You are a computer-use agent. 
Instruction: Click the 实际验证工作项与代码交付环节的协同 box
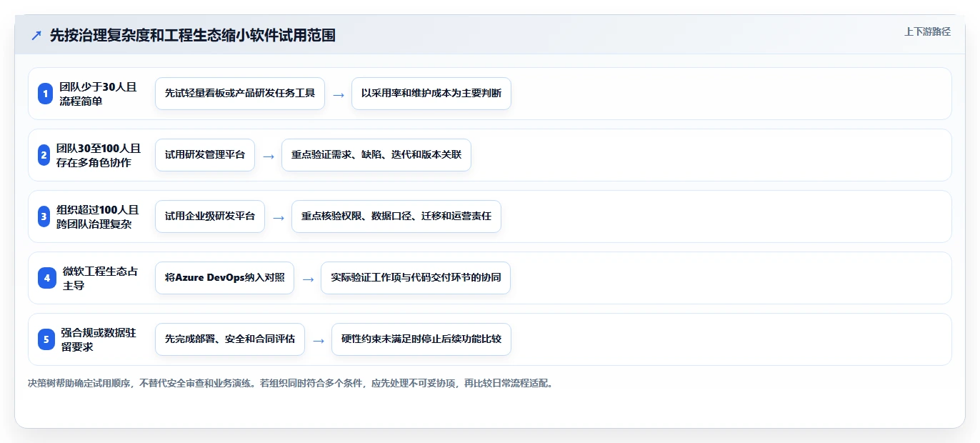(416, 278)
